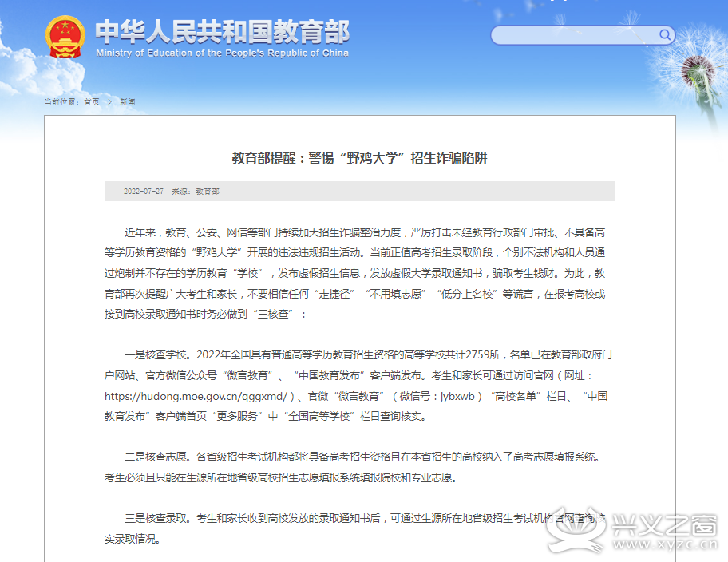Image resolution: width=728 pixels, height=562 pixels.
Task: Click the source label 来源：教育部
Action: (x=196, y=192)
